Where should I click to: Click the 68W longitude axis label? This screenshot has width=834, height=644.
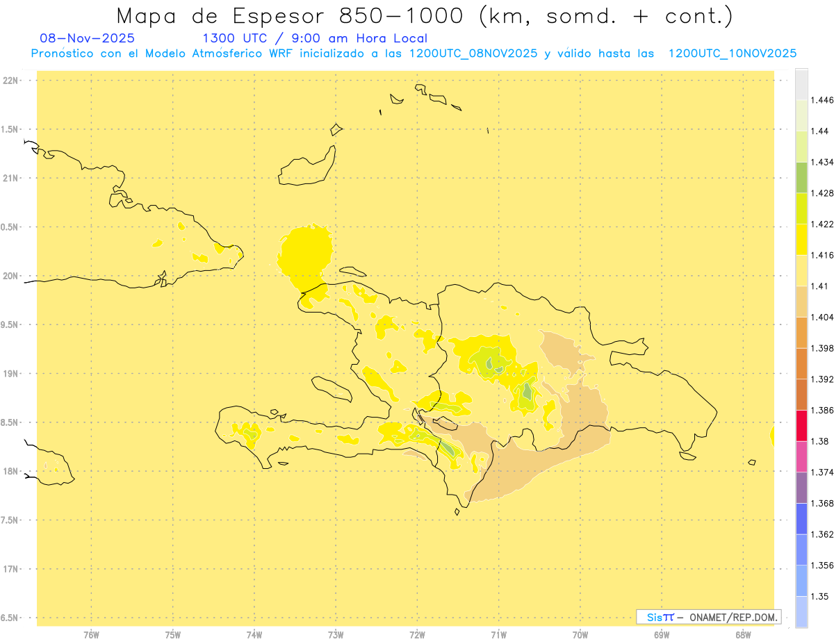(743, 635)
